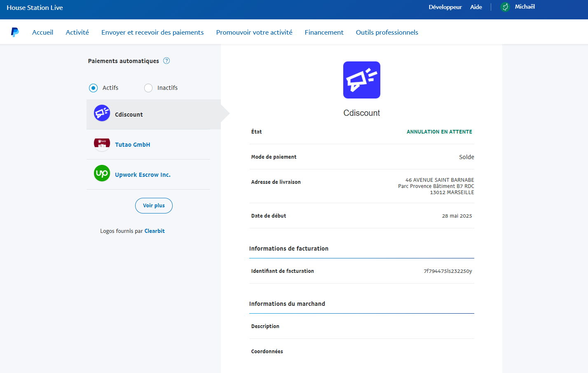Screen dimensions: 588x373
Task: Click the help question mark next to Paiements automatiques
Action: coord(166,61)
